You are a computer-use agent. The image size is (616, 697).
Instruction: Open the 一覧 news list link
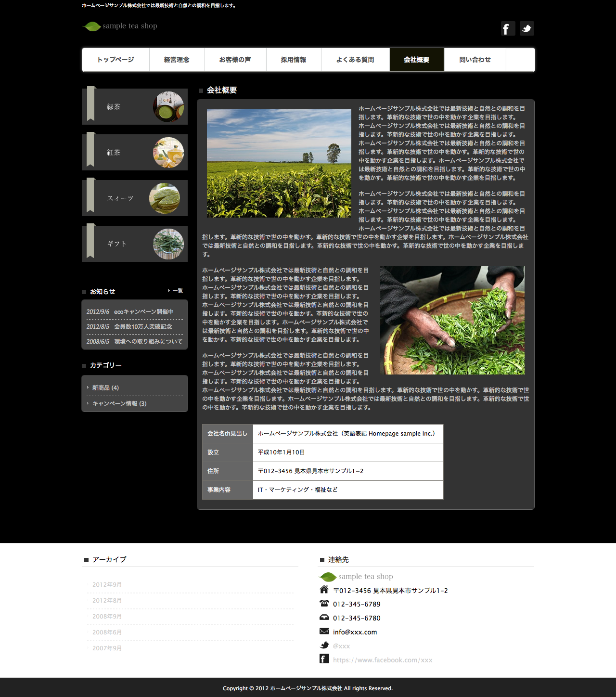tap(177, 291)
